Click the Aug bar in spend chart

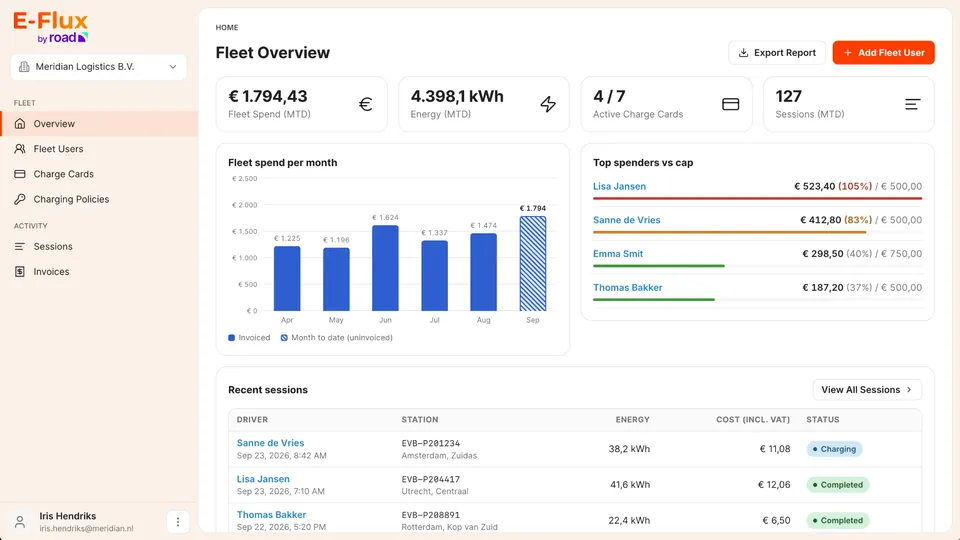coord(484,272)
